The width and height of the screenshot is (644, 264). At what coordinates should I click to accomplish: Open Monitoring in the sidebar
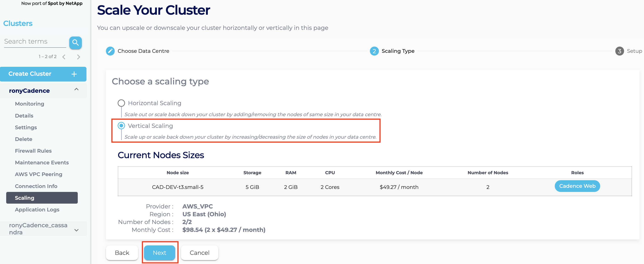tap(30, 104)
